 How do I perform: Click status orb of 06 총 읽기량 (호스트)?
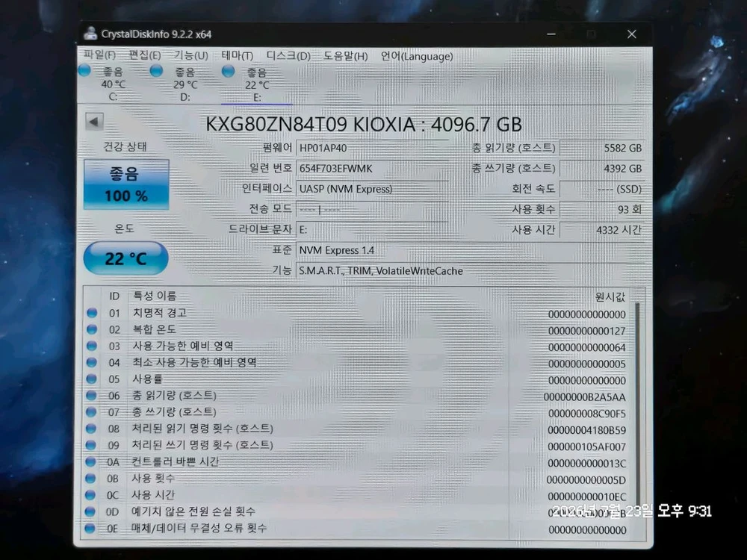(x=91, y=395)
